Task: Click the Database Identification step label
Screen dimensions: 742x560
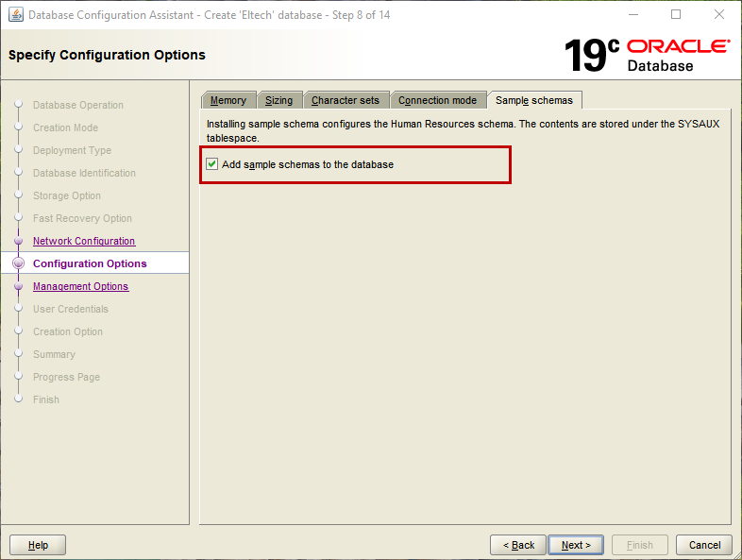Action: [x=84, y=173]
